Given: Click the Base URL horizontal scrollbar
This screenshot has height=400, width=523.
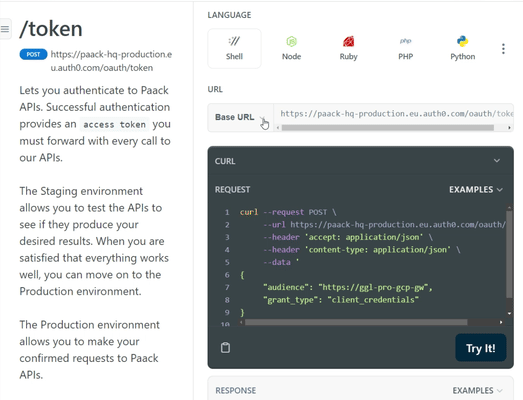Looking at the screenshot, I should pos(388,128).
